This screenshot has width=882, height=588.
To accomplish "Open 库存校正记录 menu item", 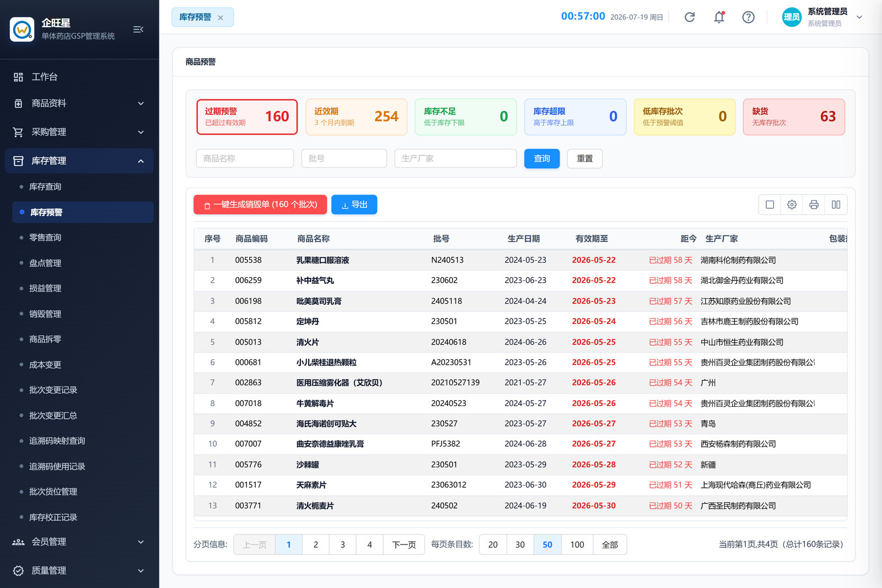I will click(83, 517).
